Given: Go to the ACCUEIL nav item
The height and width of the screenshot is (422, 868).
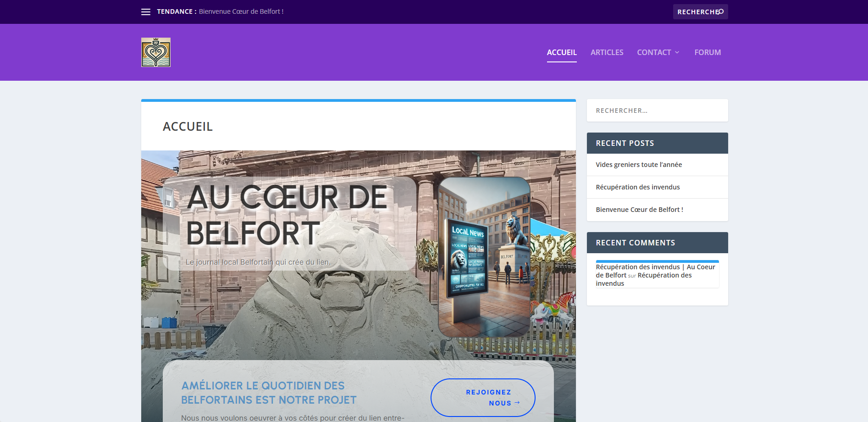Looking at the screenshot, I should click(x=561, y=52).
